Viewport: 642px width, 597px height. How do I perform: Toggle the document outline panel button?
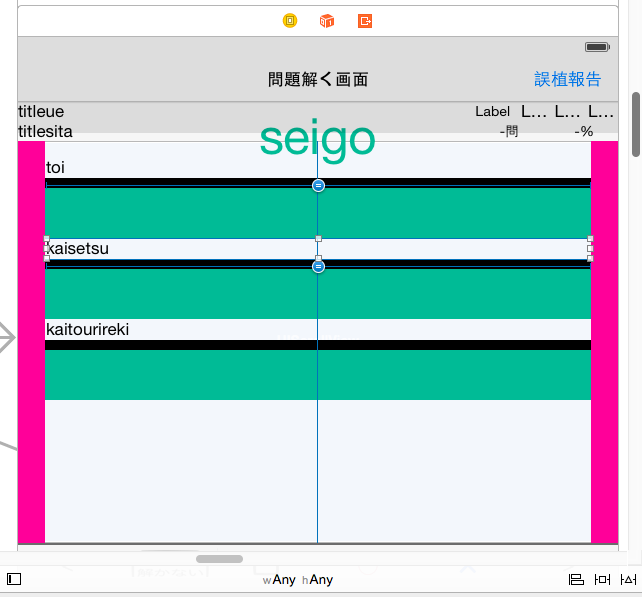point(14,579)
